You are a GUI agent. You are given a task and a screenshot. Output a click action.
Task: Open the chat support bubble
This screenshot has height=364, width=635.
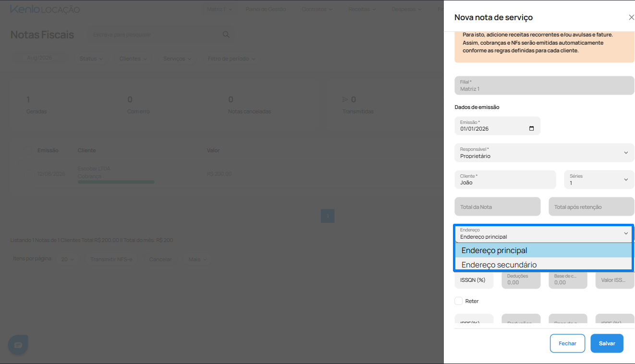(x=18, y=345)
